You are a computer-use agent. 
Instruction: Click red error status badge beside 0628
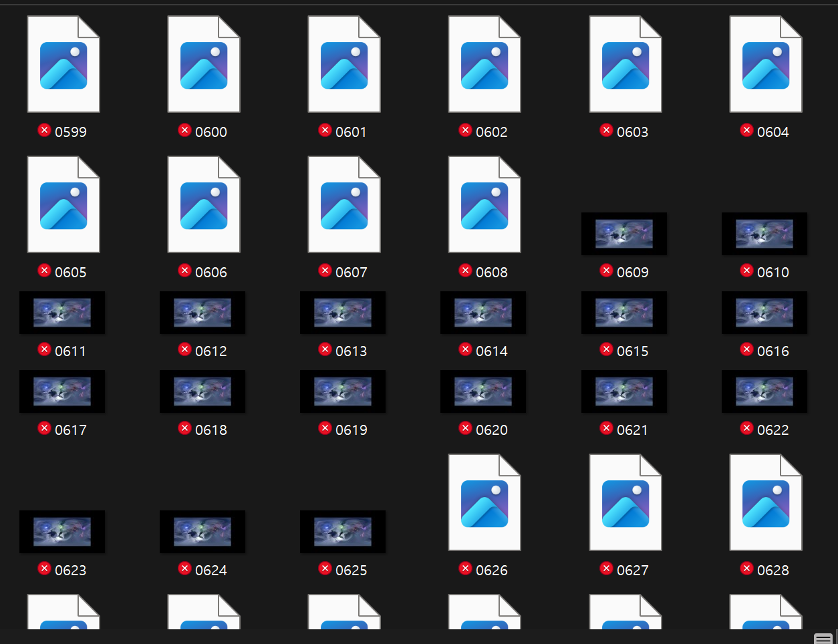click(746, 569)
